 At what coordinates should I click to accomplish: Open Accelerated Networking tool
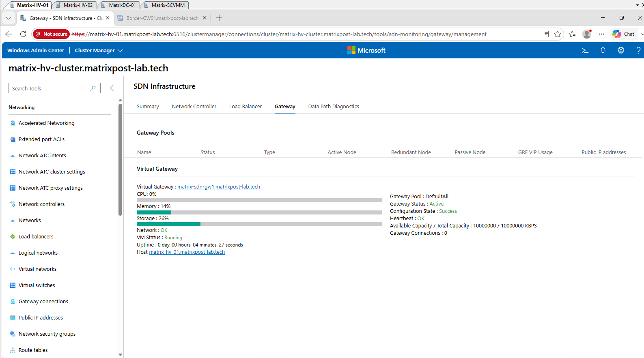(46, 123)
